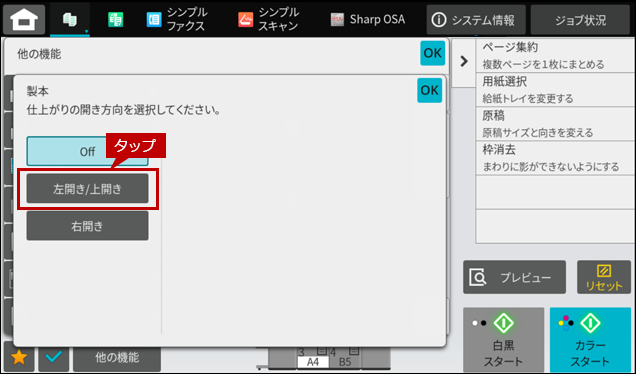Image resolution: width=636 pixels, height=374 pixels.
Task: Tap the green diamond on カラースタート
Action: [590, 323]
